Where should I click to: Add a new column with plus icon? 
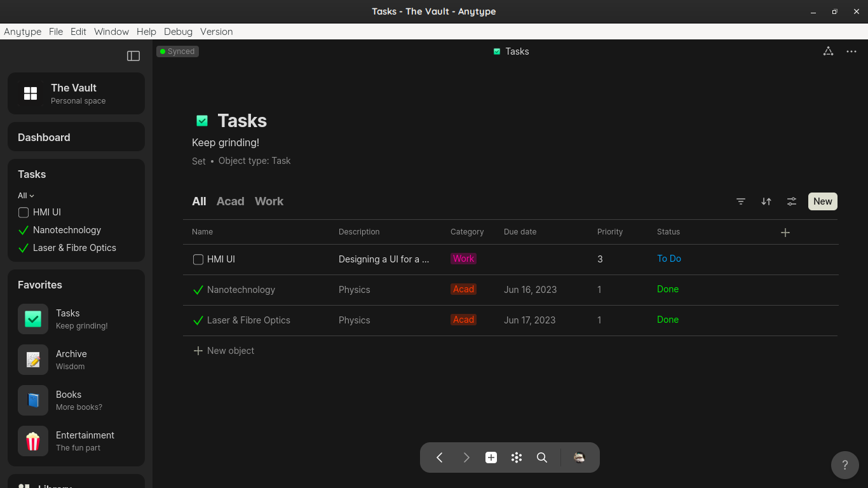(x=785, y=233)
